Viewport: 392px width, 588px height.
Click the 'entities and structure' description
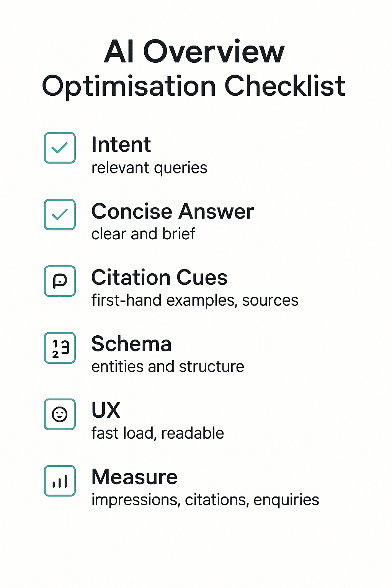pos(168,367)
